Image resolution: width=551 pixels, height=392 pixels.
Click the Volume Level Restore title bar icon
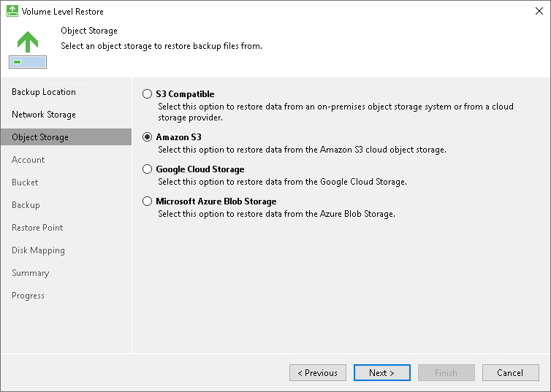click(x=12, y=11)
